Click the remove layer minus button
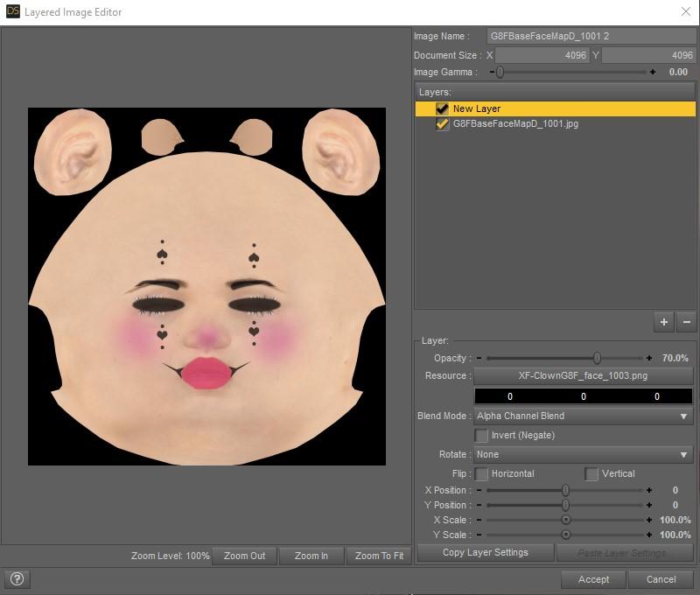This screenshot has height=595, width=700. pyautogui.click(x=687, y=322)
